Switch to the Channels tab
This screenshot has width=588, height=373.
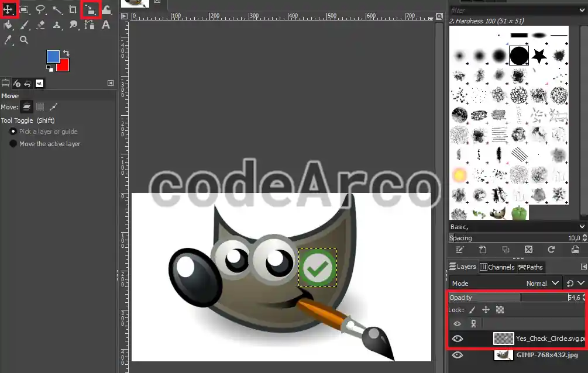(497, 267)
